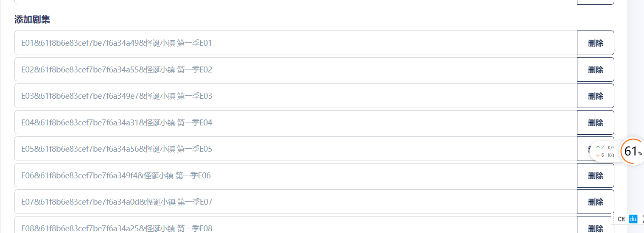Delete the E07 episode entry
Screen dimensions: 644x233
595,202
